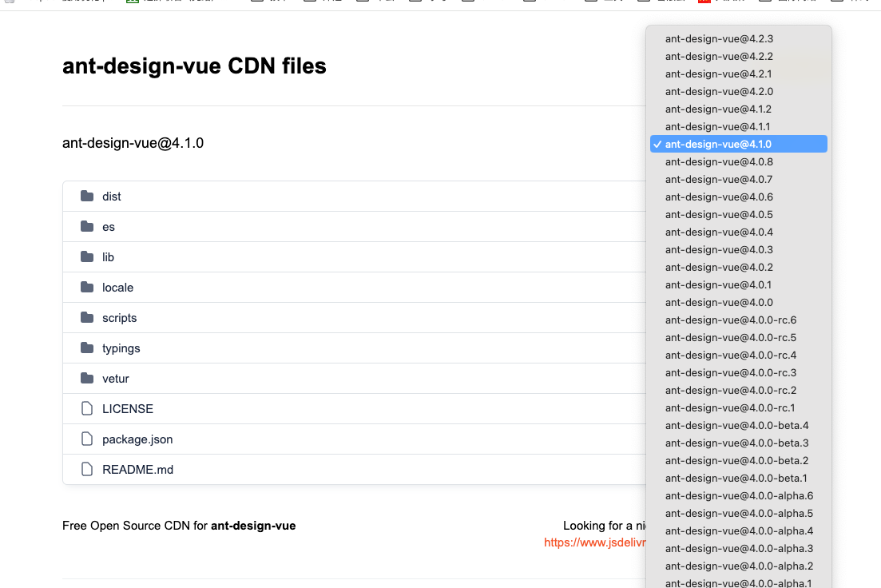881x588 pixels.
Task: Open the LICENSE file link
Action: coord(128,409)
